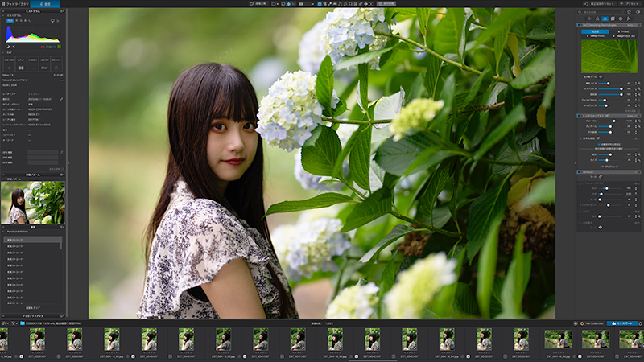The width and height of the screenshot is (644, 362).
Task: Collapse the Advanced History section chevron
Action: coord(3,232)
